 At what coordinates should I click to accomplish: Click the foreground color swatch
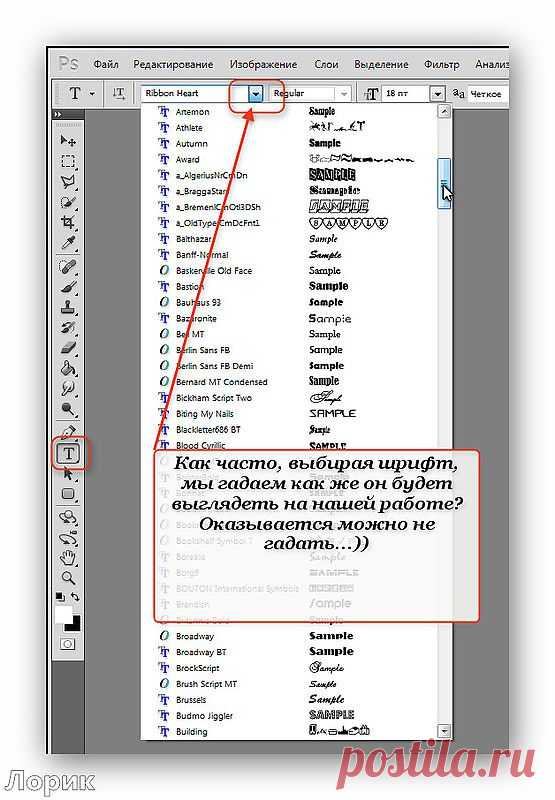64,614
